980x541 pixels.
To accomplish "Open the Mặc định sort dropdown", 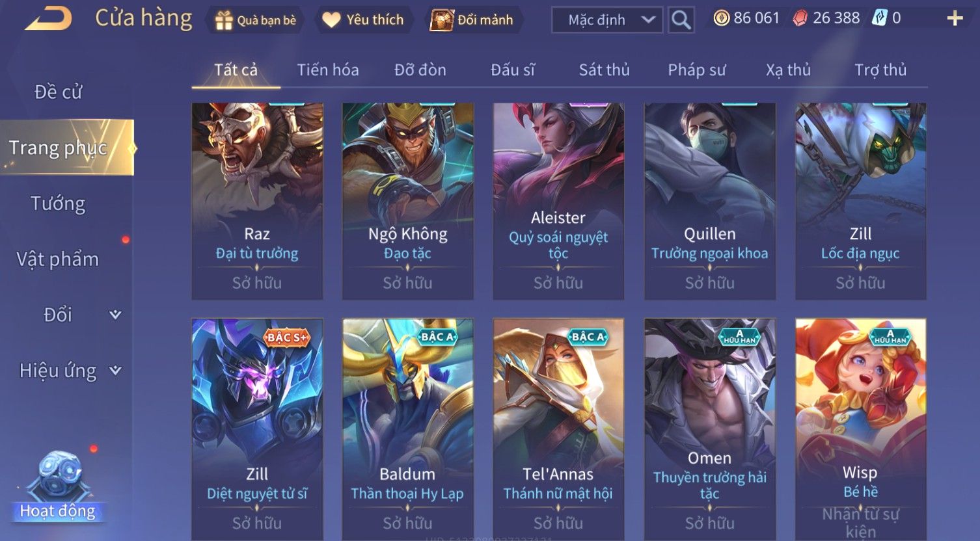I will click(607, 20).
